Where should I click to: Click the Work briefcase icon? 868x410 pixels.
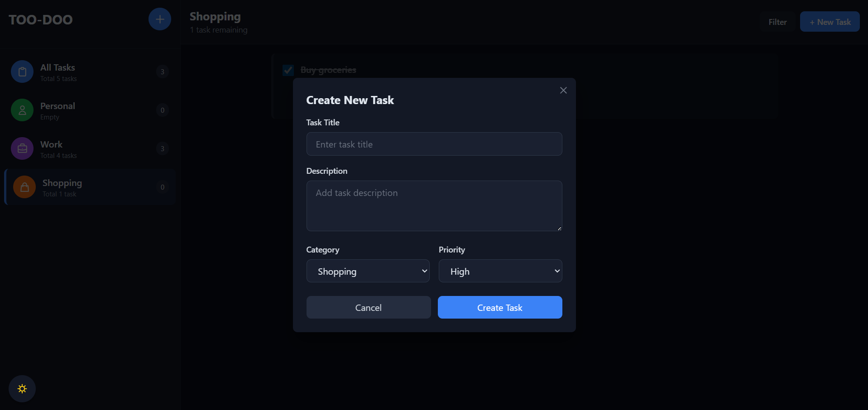pyautogui.click(x=22, y=149)
